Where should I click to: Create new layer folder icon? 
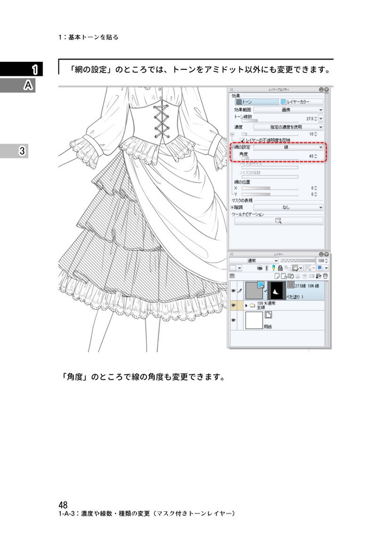coord(291,276)
